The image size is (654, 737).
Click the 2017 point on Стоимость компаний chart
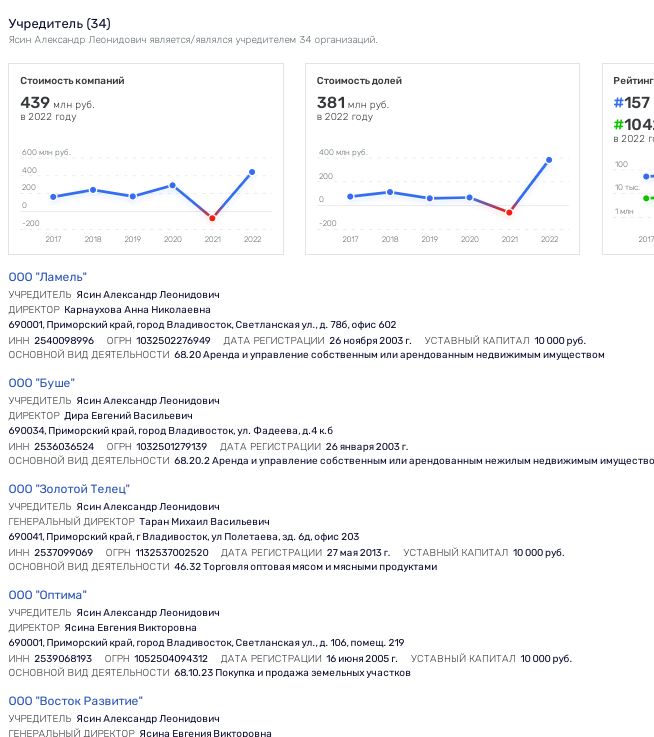click(53, 197)
